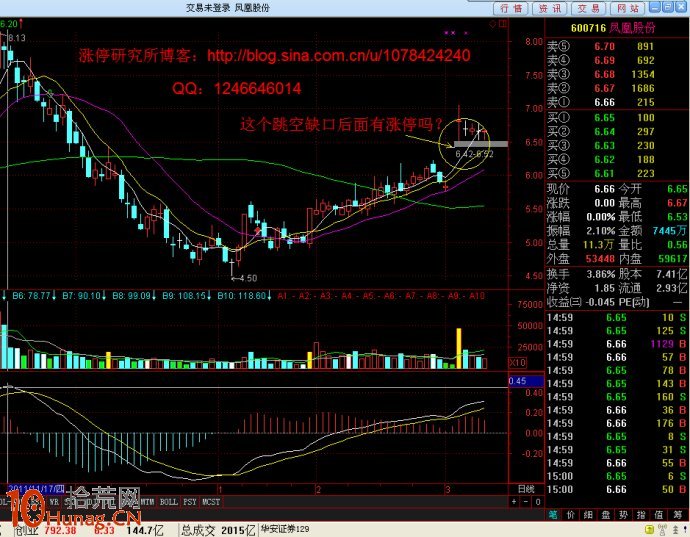
Task: Click 最高 high value 6.67
Action: (677, 203)
